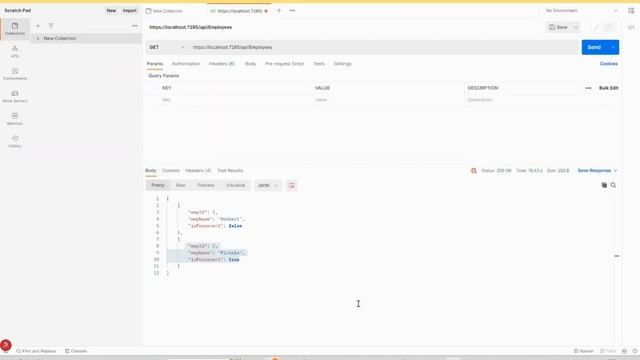Viewport: 640px width, 360px height.
Task: Search the response with magnifier icon
Action: [613, 185]
